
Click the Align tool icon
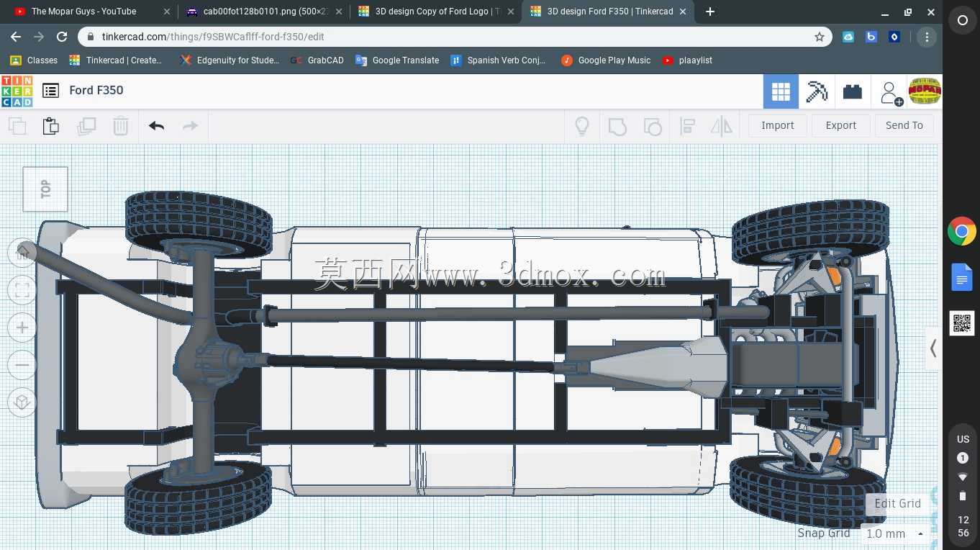[x=687, y=126]
